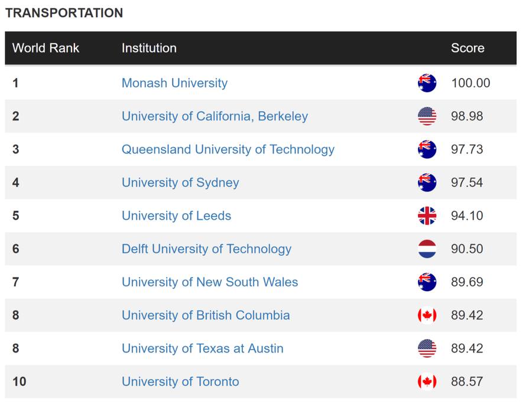Open University of California, Berkeley link

[x=215, y=116]
